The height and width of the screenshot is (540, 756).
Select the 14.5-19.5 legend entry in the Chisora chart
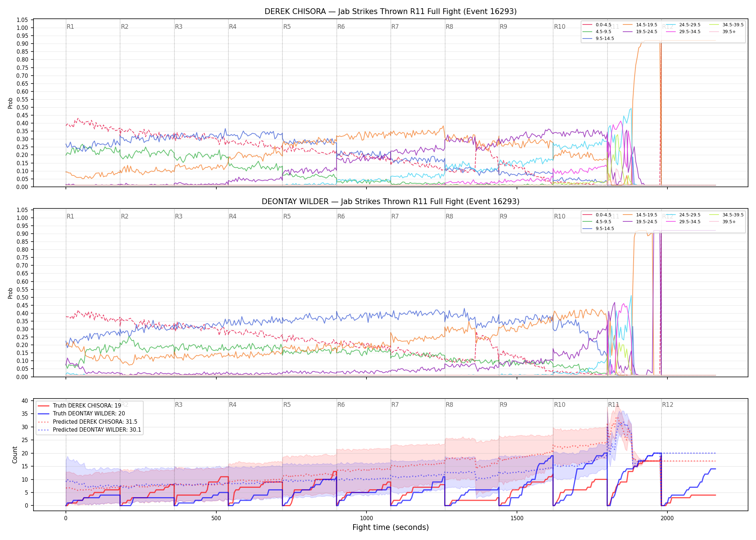[640, 25]
